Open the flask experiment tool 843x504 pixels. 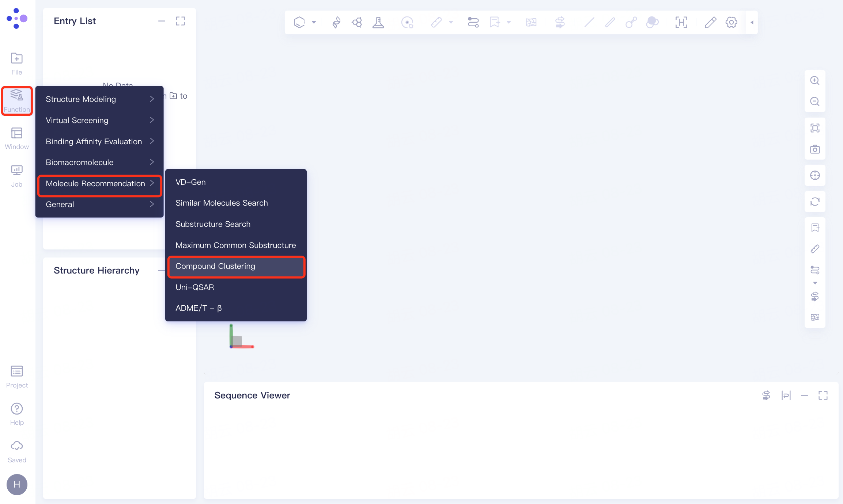(x=378, y=22)
